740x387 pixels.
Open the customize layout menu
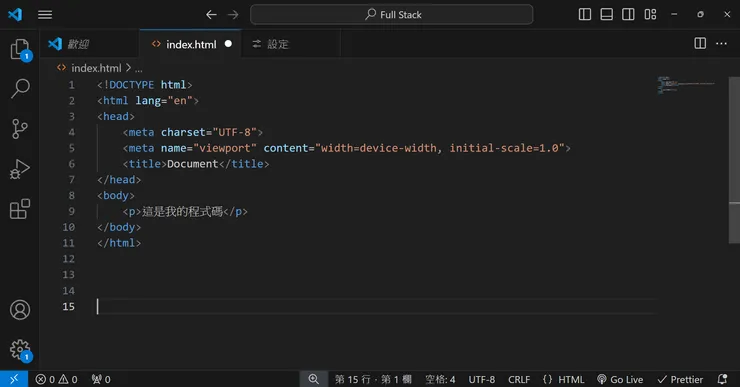click(x=650, y=15)
